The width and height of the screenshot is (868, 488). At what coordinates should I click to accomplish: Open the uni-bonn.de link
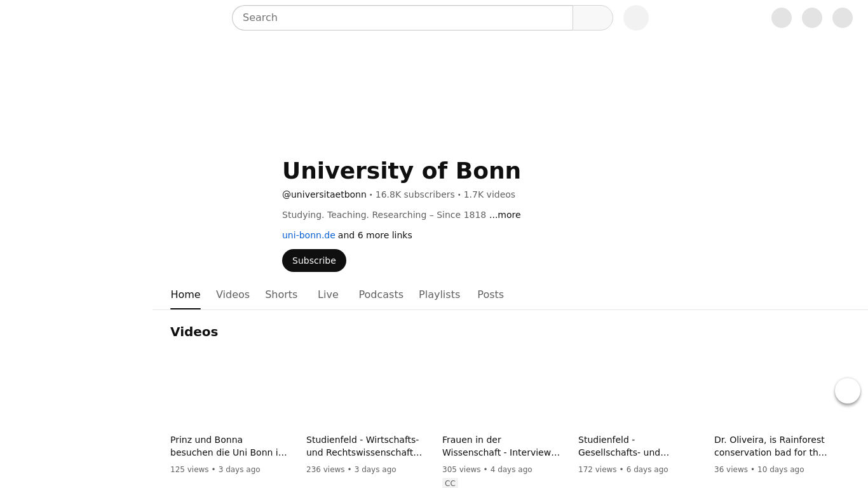[308, 235]
